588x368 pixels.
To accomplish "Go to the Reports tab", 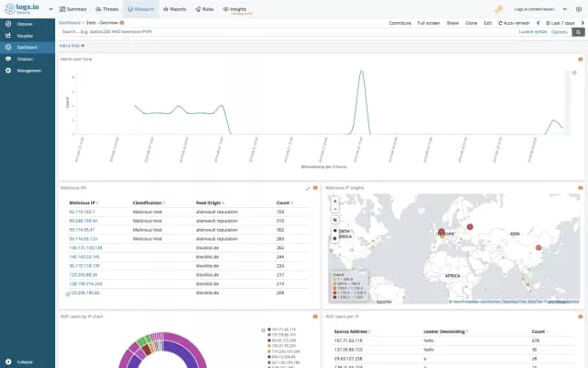I will pos(175,8).
